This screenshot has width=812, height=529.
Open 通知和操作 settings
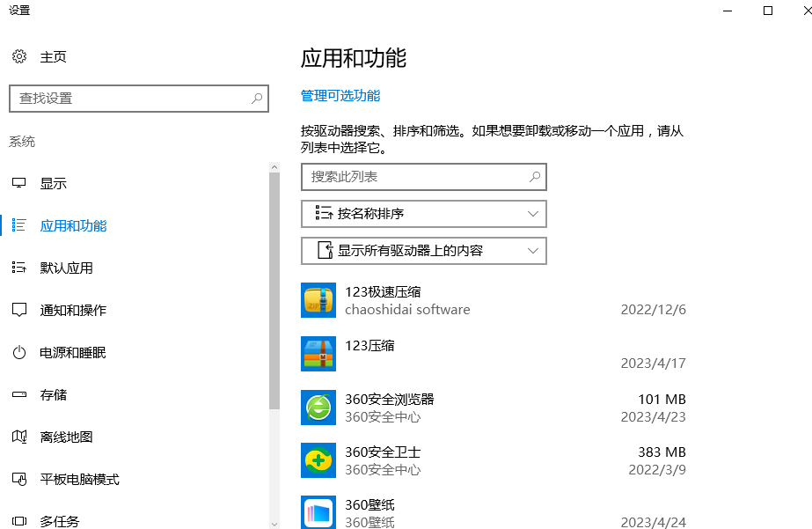(73, 311)
